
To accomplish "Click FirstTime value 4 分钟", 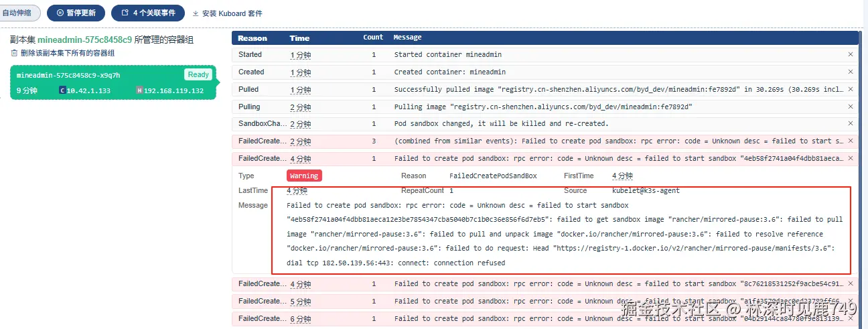I will click(622, 176).
